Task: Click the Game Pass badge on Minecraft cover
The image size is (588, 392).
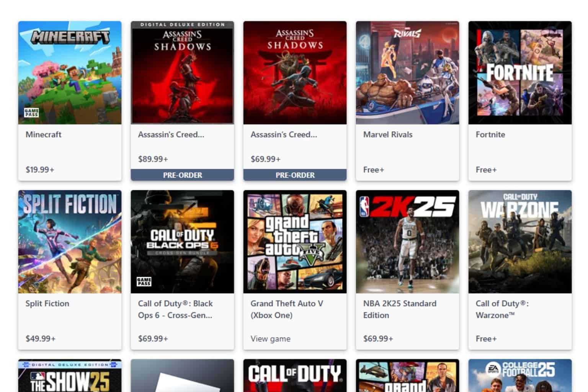Action: point(31,113)
